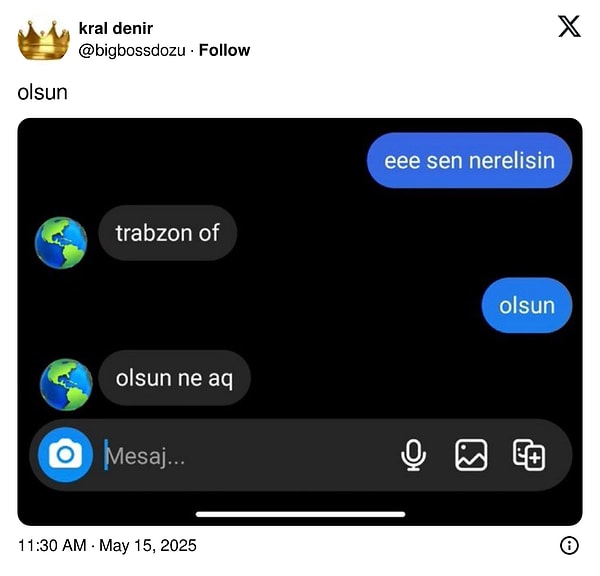Tap the eee sen nerelisin message bubble
This screenshot has height=576, width=600.
(x=469, y=160)
